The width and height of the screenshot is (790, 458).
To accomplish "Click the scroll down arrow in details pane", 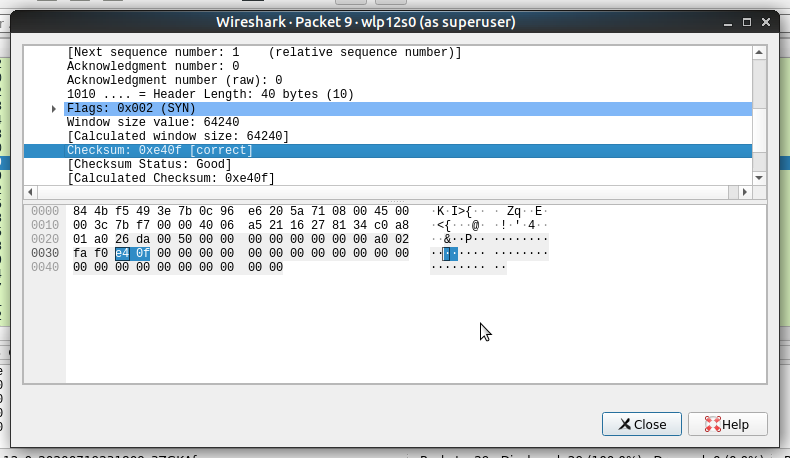I will pyautogui.click(x=759, y=178).
